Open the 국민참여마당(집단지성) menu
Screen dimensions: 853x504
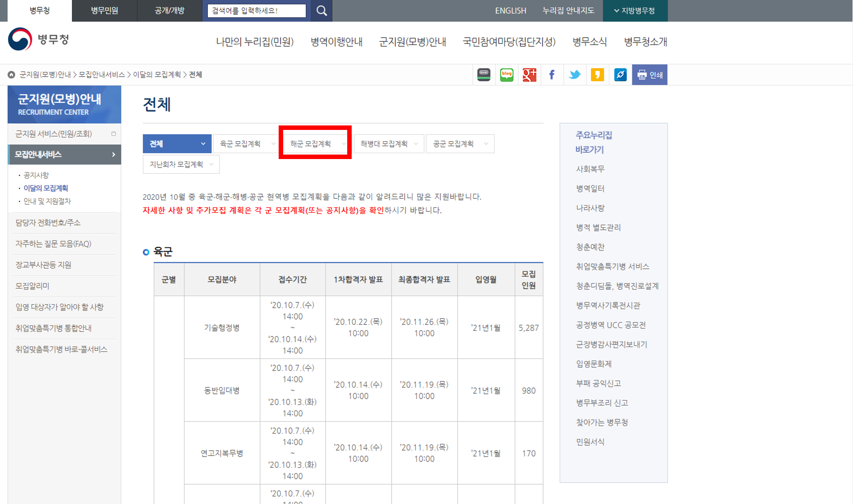(508, 41)
